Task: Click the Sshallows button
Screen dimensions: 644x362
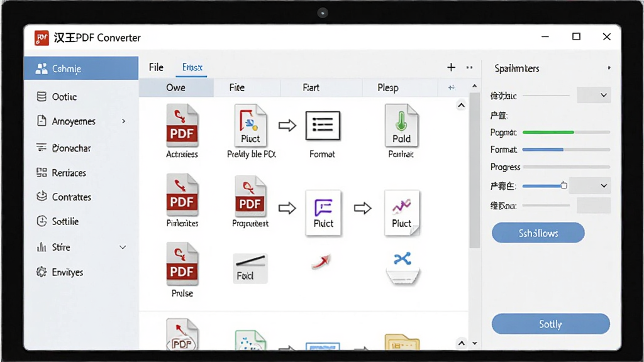Action: [x=538, y=233]
